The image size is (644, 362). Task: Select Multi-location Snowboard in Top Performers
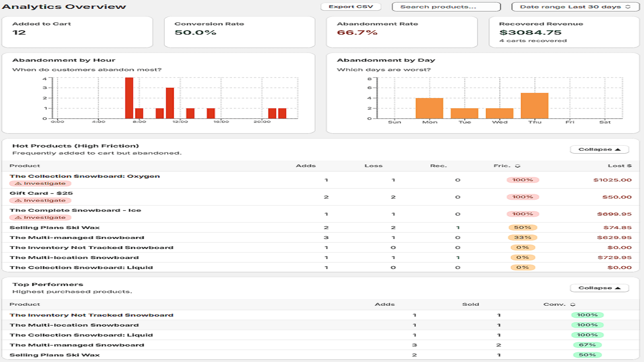(x=74, y=325)
